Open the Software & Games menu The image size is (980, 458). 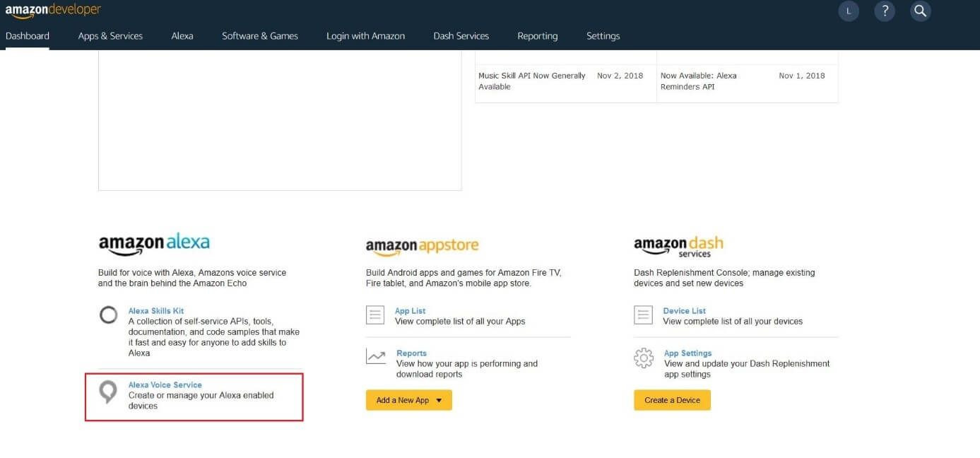pos(260,36)
